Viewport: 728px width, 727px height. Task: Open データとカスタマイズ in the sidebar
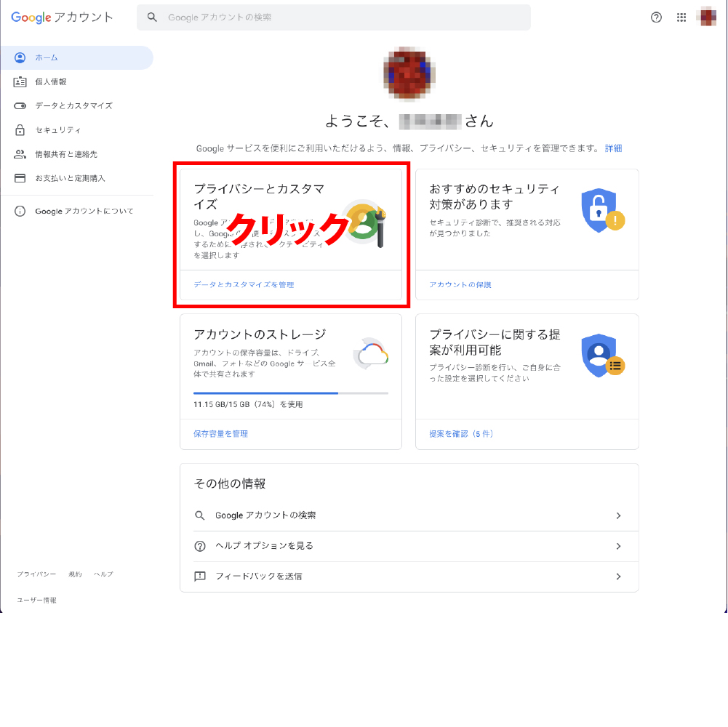pos(76,106)
